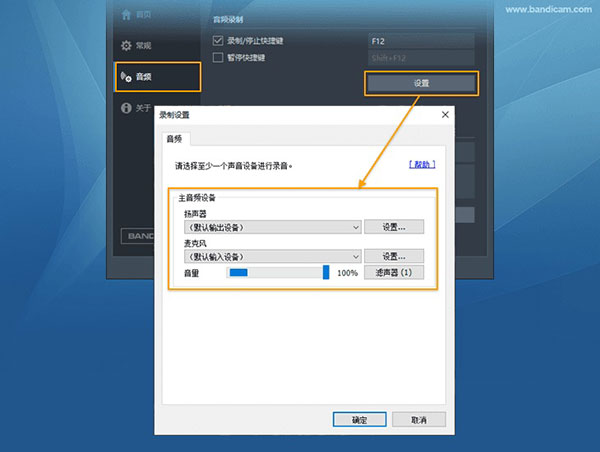Confirm with the 确定 button

pos(359,419)
